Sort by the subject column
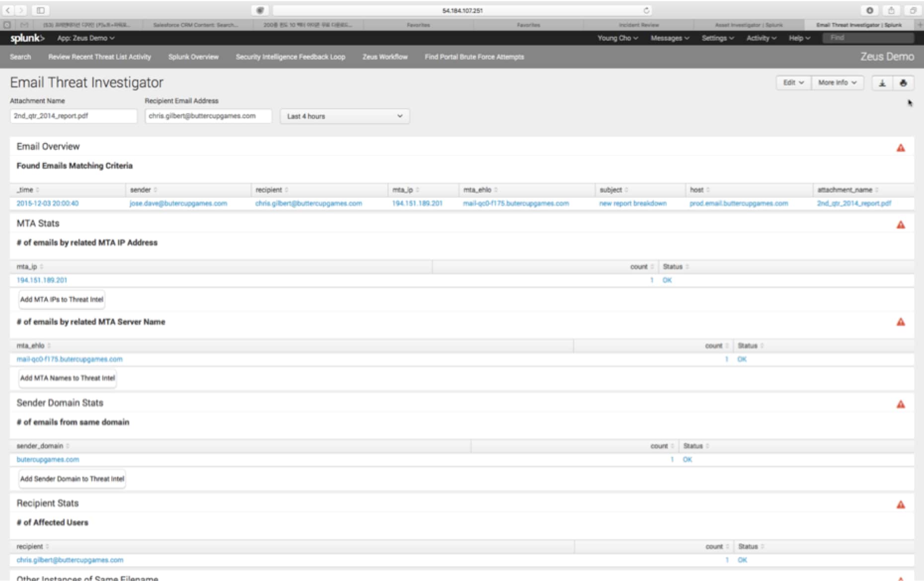Viewport: 924px width, 581px height. pos(614,190)
